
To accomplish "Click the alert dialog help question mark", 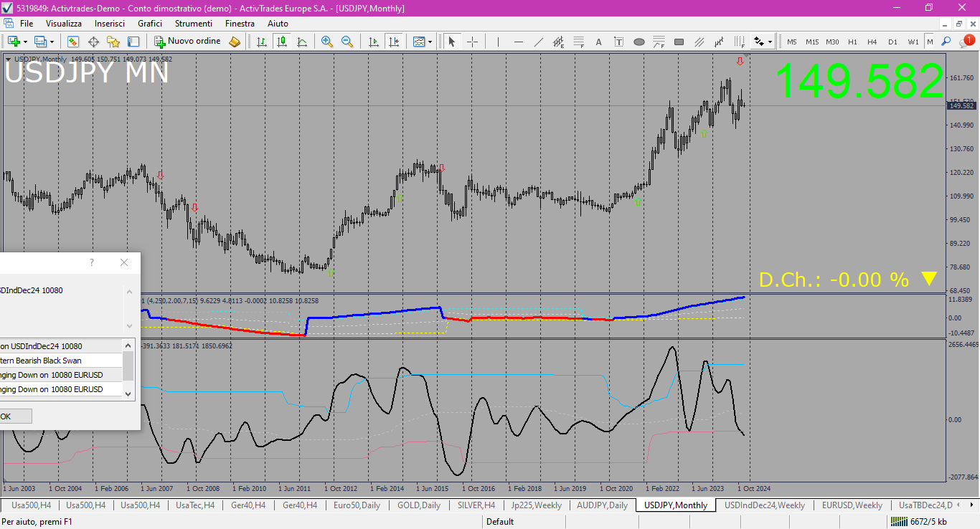I will click(92, 262).
